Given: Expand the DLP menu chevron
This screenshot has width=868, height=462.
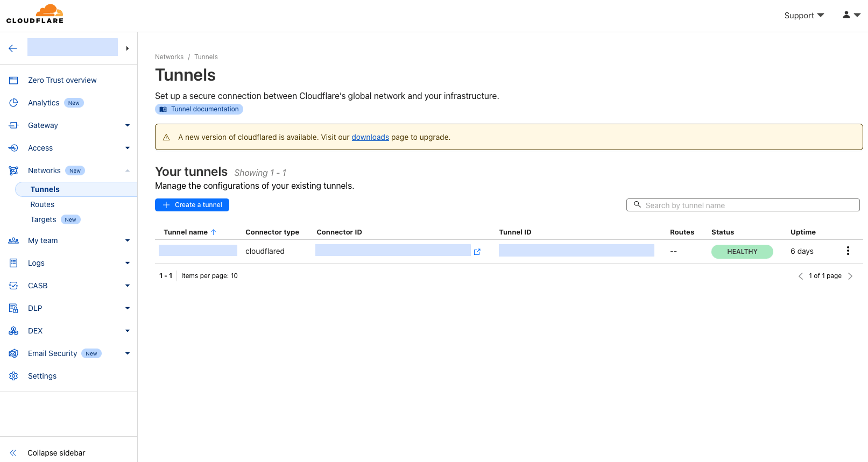Looking at the screenshot, I should [x=128, y=308].
